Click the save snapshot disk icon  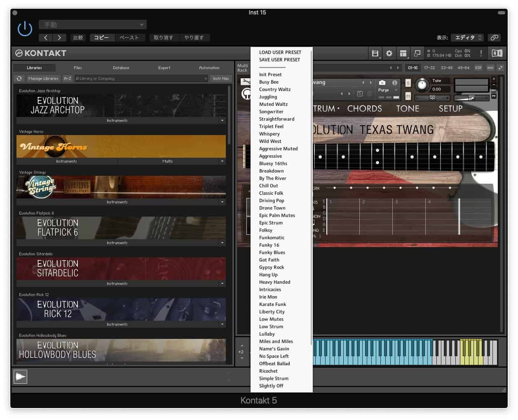point(360,94)
